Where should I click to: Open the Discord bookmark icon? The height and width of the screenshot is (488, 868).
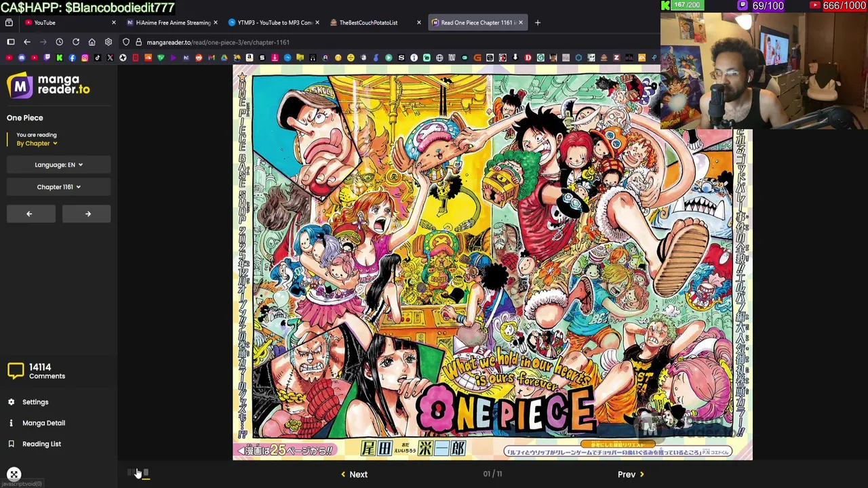(22, 58)
